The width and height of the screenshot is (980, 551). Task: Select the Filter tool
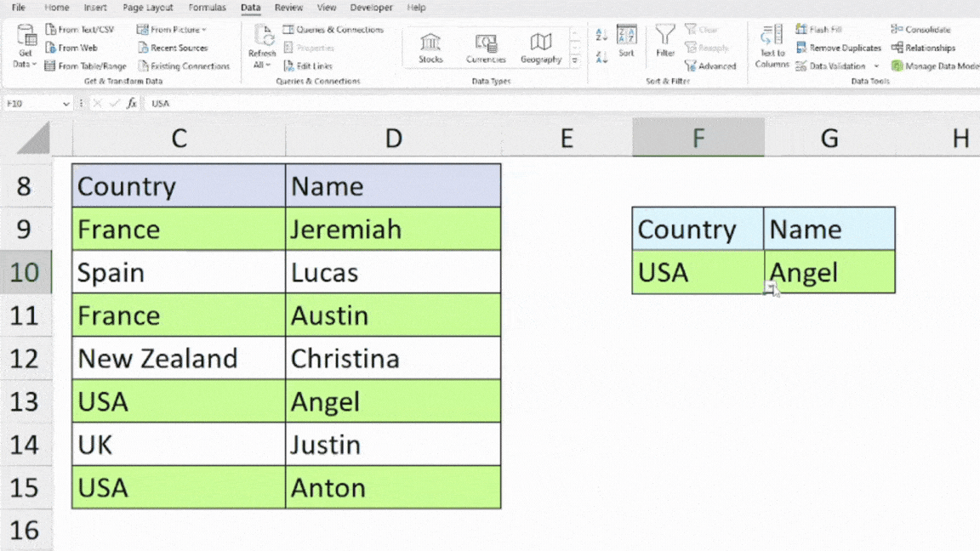tap(665, 47)
